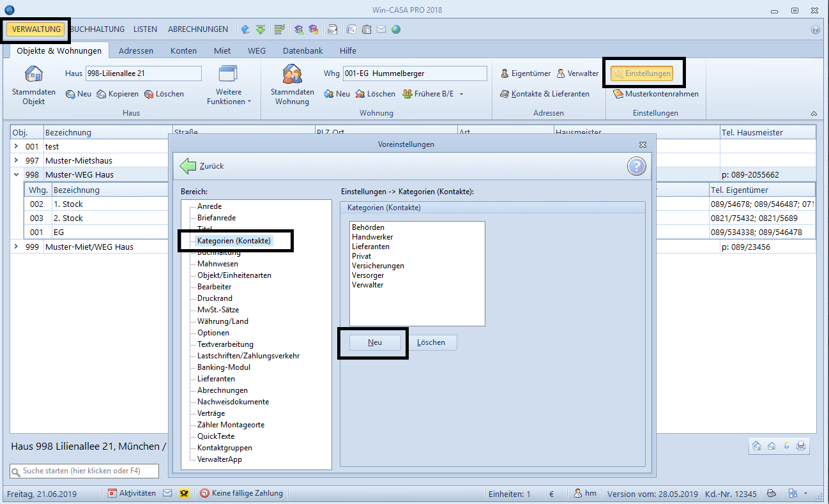829x504 pixels.
Task: Open Stammdaten Wohnung icon
Action: point(292,75)
